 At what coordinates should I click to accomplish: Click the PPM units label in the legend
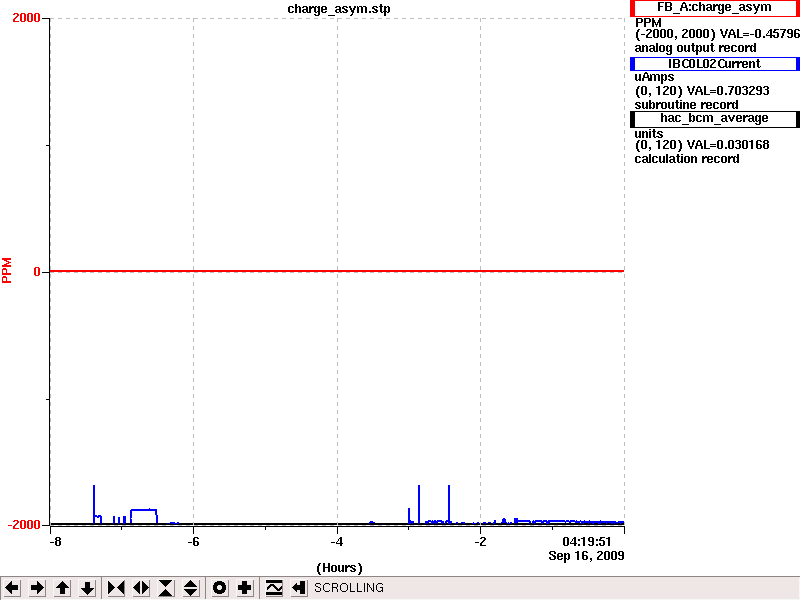pos(648,22)
